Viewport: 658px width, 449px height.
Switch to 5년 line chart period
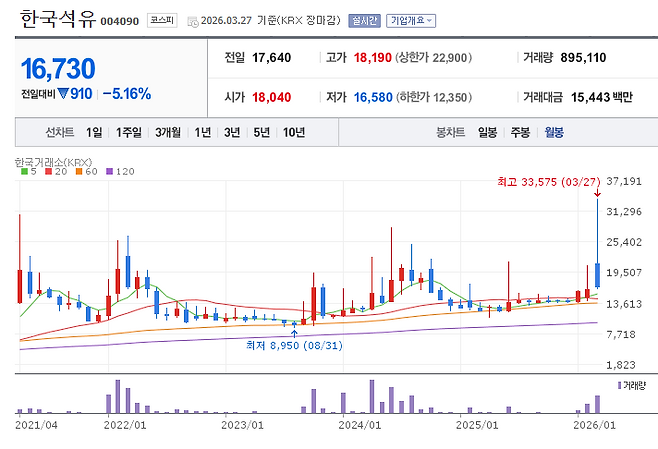(262, 132)
